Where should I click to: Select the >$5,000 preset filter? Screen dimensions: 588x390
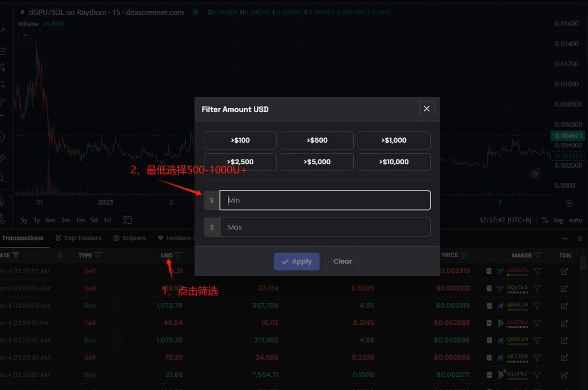click(317, 162)
